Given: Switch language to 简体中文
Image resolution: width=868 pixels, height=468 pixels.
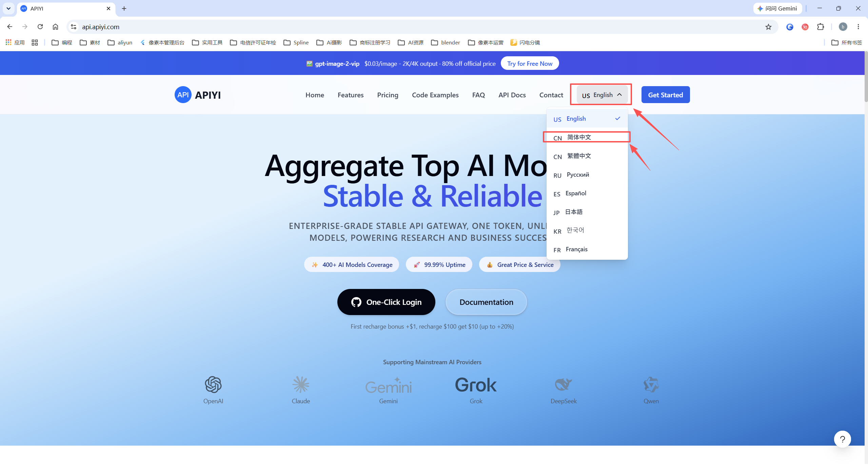Looking at the screenshot, I should (587, 137).
